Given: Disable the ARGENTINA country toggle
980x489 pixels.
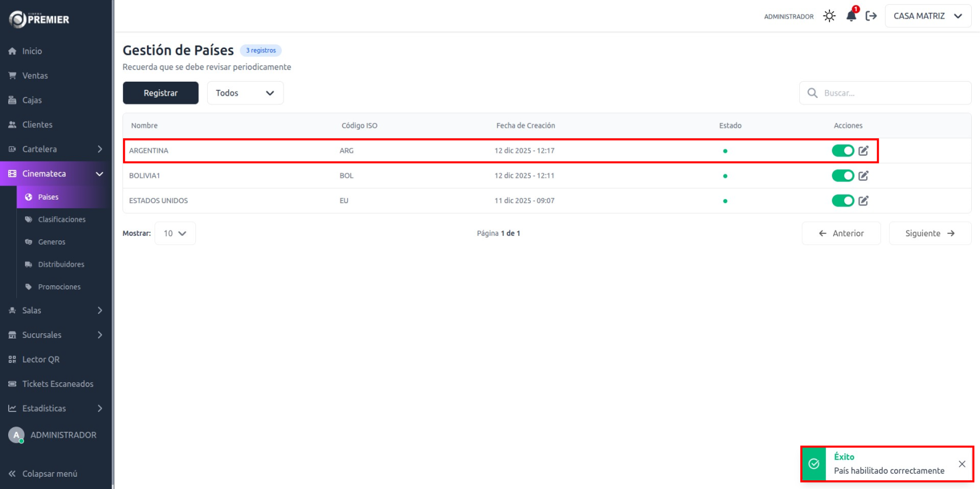Looking at the screenshot, I should pyautogui.click(x=842, y=151).
